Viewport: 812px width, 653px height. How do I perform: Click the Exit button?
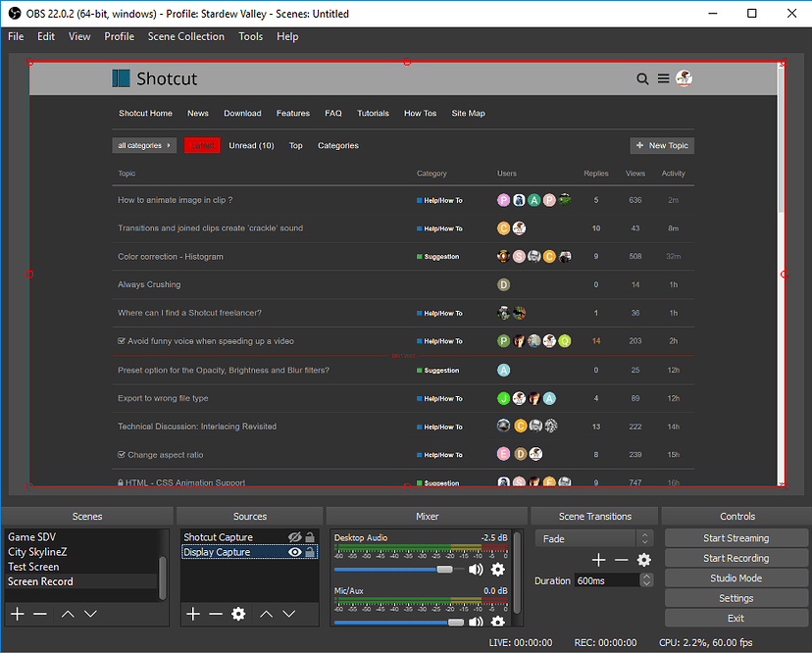coord(736,619)
